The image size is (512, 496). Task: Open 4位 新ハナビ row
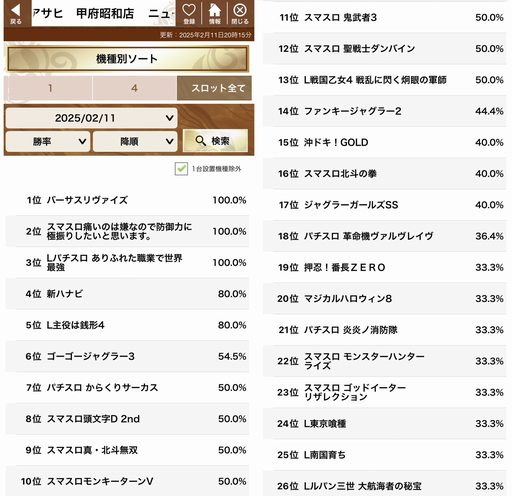coord(127,294)
